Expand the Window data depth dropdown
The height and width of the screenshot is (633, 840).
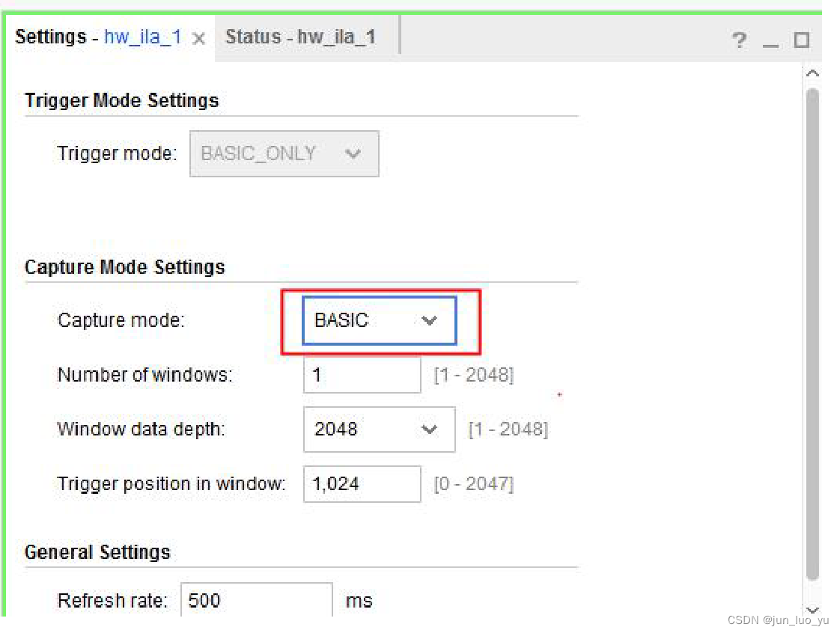[x=379, y=429]
